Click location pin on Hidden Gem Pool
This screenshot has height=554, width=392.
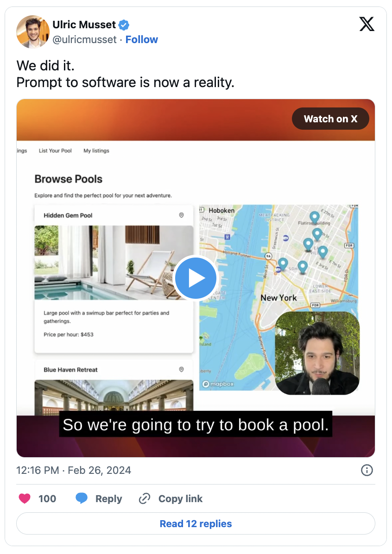(181, 215)
